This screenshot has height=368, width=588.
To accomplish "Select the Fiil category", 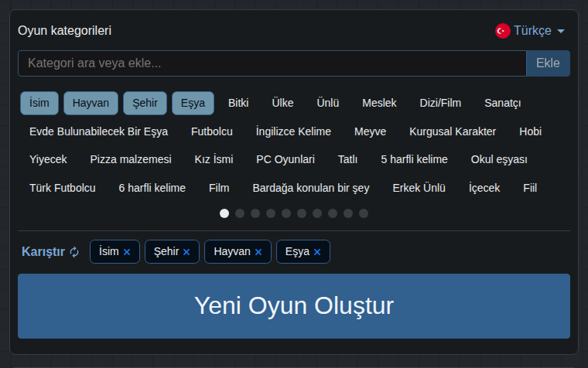I will [x=530, y=188].
